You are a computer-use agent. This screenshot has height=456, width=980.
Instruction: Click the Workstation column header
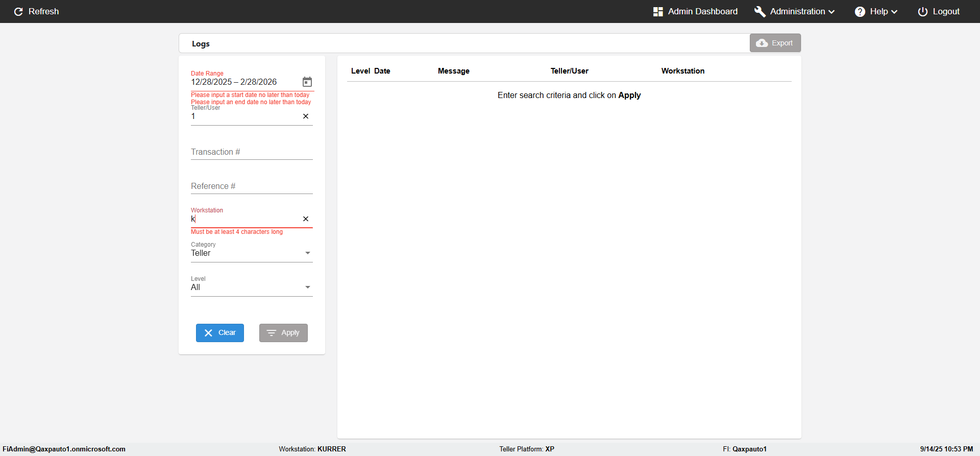click(683, 71)
